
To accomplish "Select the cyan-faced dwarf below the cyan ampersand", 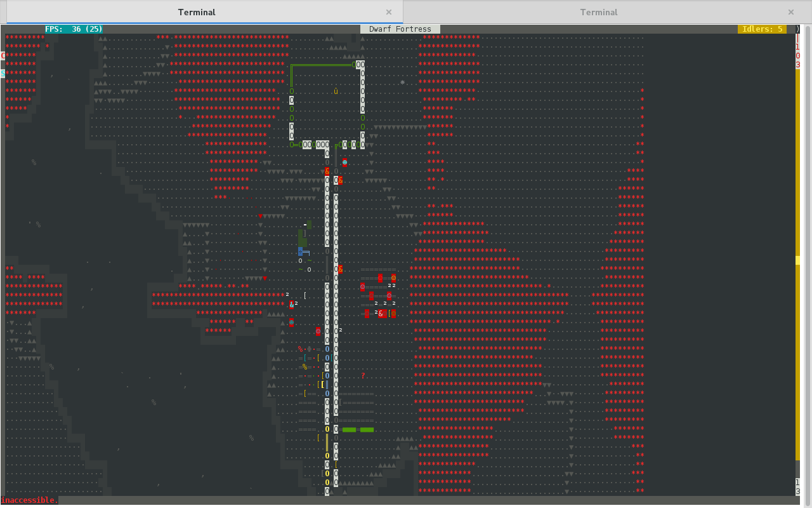I will point(292,323).
